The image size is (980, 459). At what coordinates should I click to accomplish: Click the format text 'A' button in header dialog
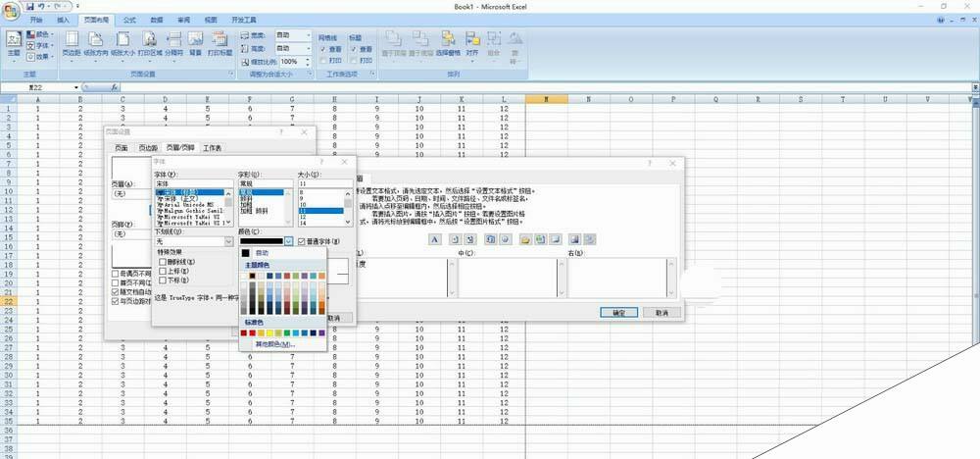(x=436, y=239)
